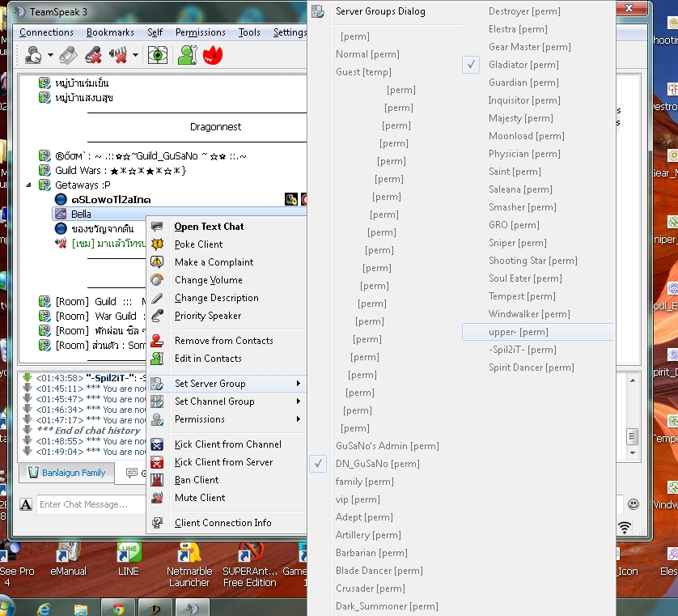Click the Ban Client icon
The height and width of the screenshot is (616, 678).
point(157,480)
